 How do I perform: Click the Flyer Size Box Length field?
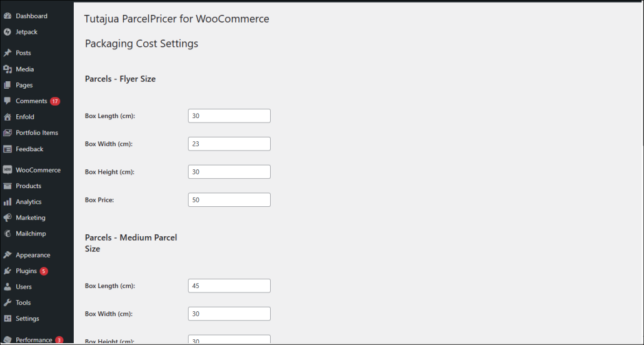click(x=229, y=116)
